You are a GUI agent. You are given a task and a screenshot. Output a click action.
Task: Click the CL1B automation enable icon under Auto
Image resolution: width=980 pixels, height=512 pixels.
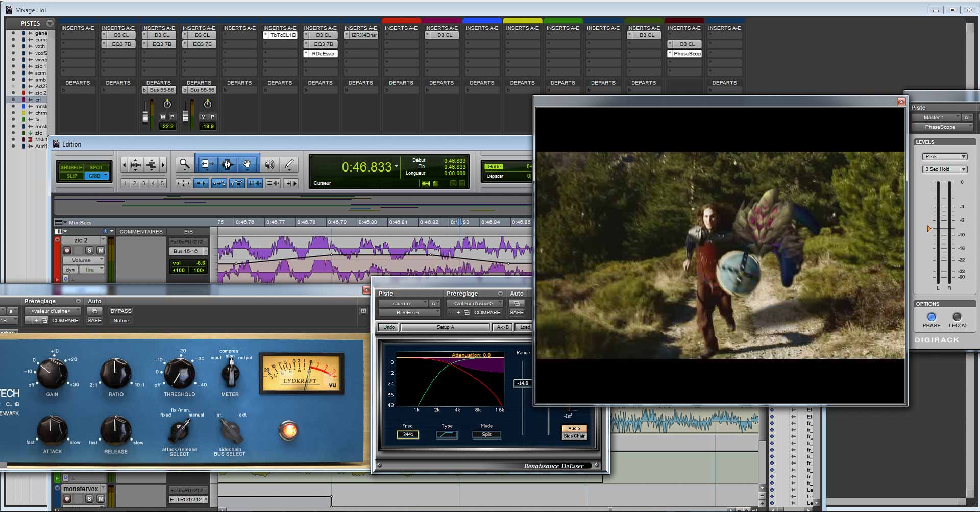click(94, 311)
